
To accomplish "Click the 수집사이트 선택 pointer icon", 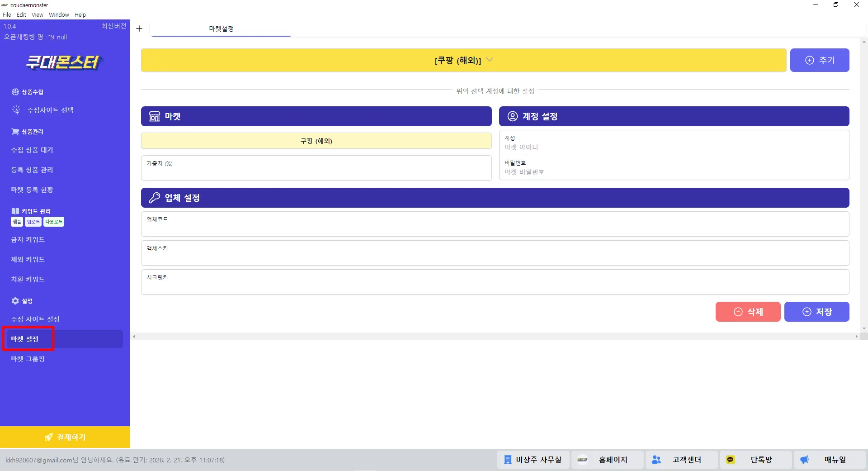I will (x=16, y=110).
